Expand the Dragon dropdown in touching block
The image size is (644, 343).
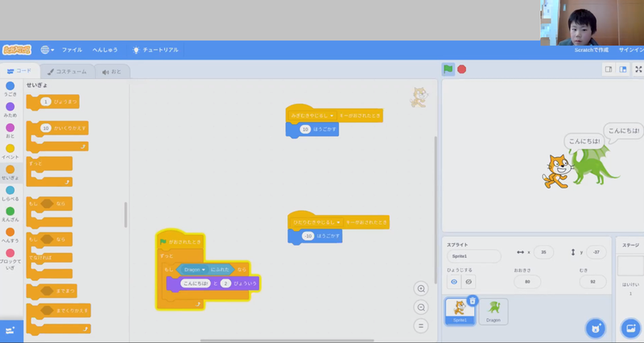click(204, 269)
